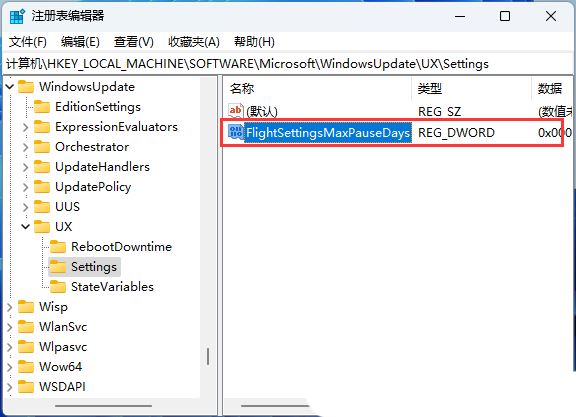576x417 pixels.
Task: Click the ExpressionEvaluators folder icon
Action: click(42, 127)
